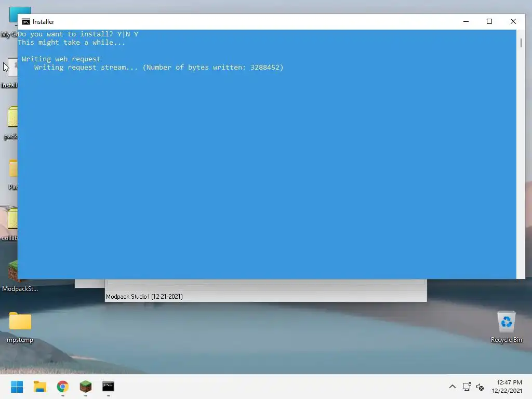Close the Installer console window
The height and width of the screenshot is (399, 532).
513,21
